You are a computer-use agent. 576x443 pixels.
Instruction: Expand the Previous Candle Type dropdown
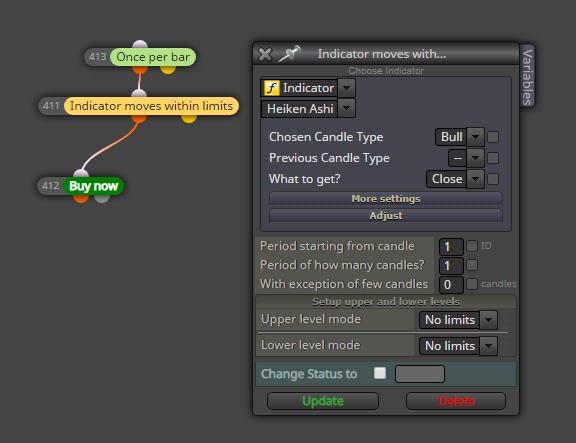click(475, 158)
